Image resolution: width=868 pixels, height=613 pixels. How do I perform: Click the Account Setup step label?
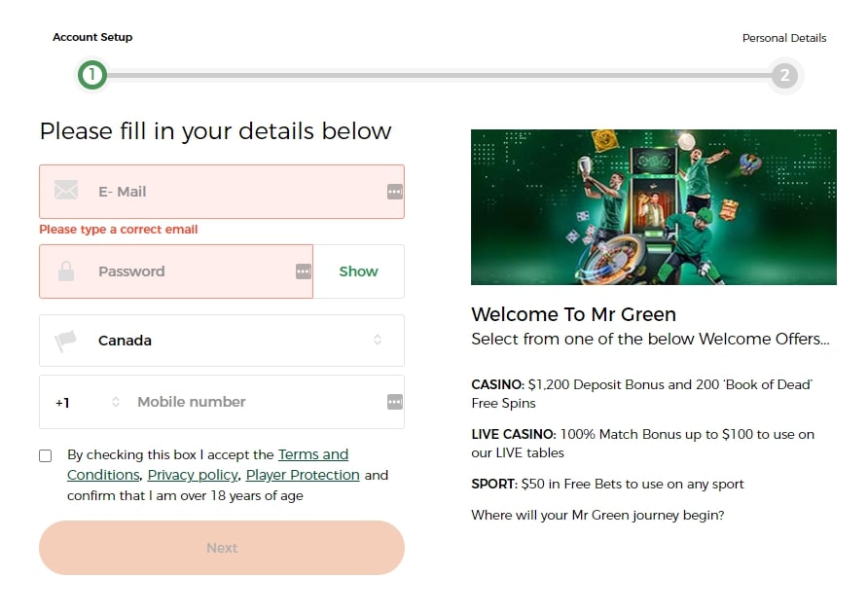pyautogui.click(x=92, y=37)
